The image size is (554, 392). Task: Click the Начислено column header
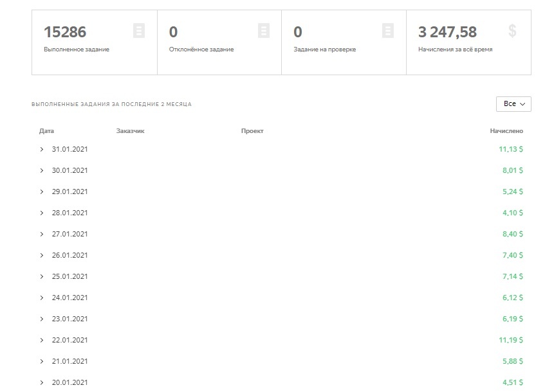coord(506,131)
